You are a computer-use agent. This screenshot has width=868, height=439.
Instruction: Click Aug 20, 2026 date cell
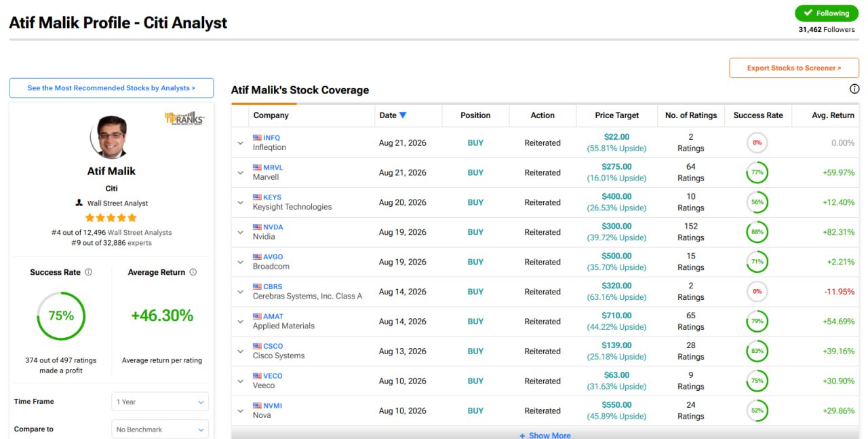(x=403, y=202)
